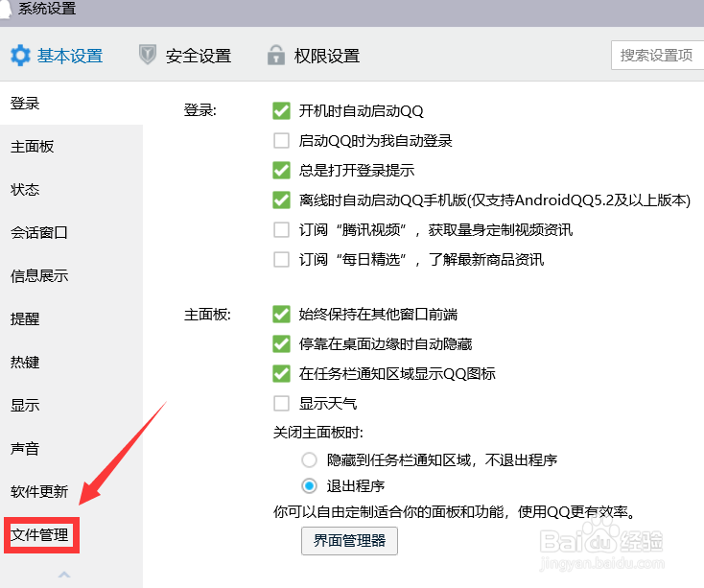The height and width of the screenshot is (588, 704).
Task: Open 会话窗口 settings in the sidebar
Action: (39, 232)
